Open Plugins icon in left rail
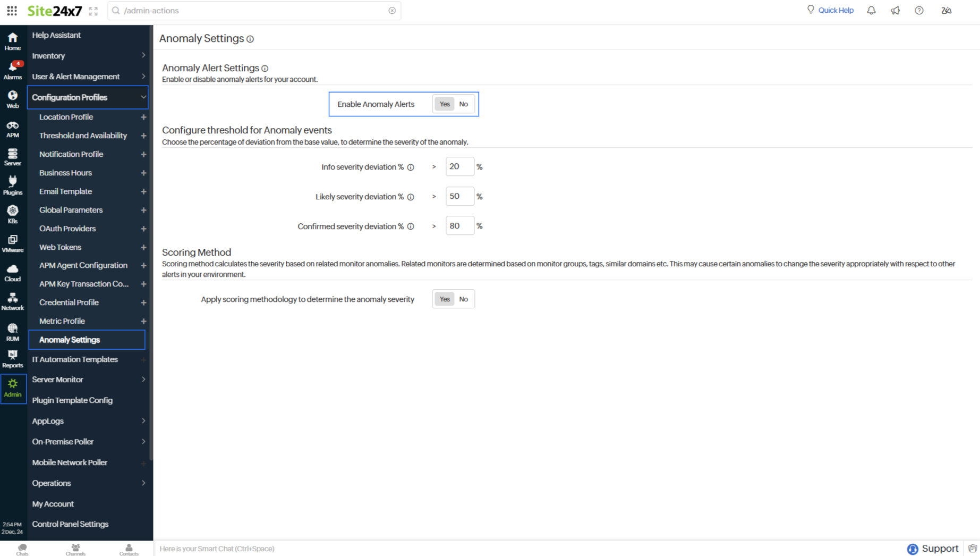Image resolution: width=980 pixels, height=556 pixels. 13,186
